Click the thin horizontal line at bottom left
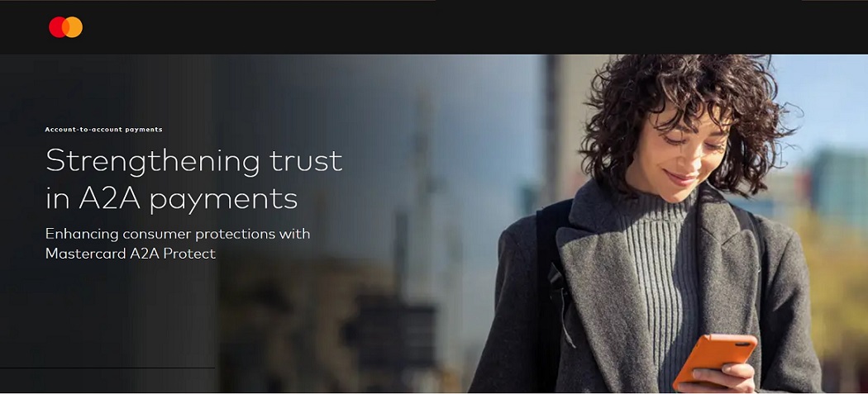 pos(107,368)
